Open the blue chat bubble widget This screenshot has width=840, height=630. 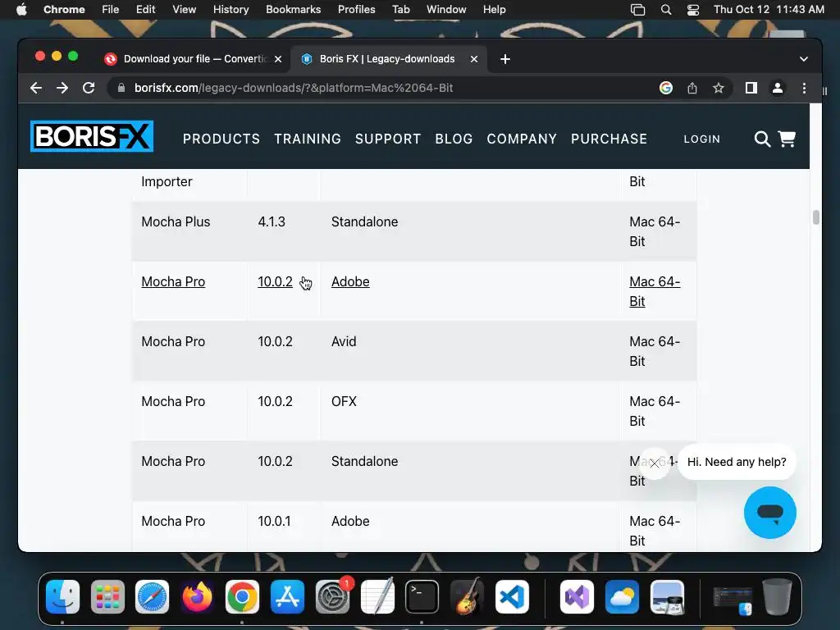pyautogui.click(x=769, y=513)
